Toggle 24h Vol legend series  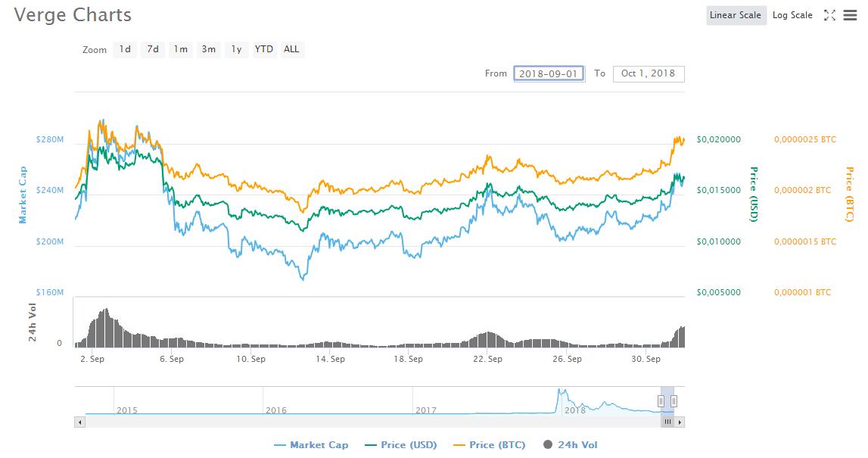[x=571, y=445]
